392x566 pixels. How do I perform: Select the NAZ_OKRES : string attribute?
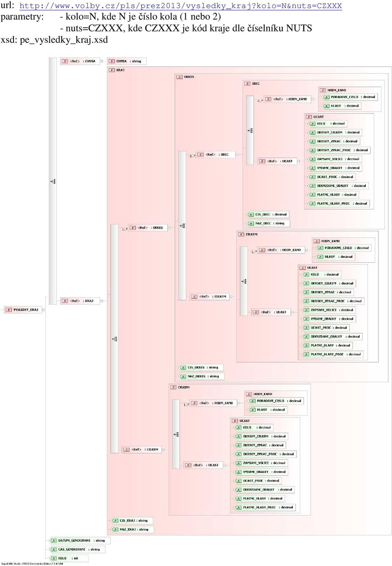coord(201,377)
